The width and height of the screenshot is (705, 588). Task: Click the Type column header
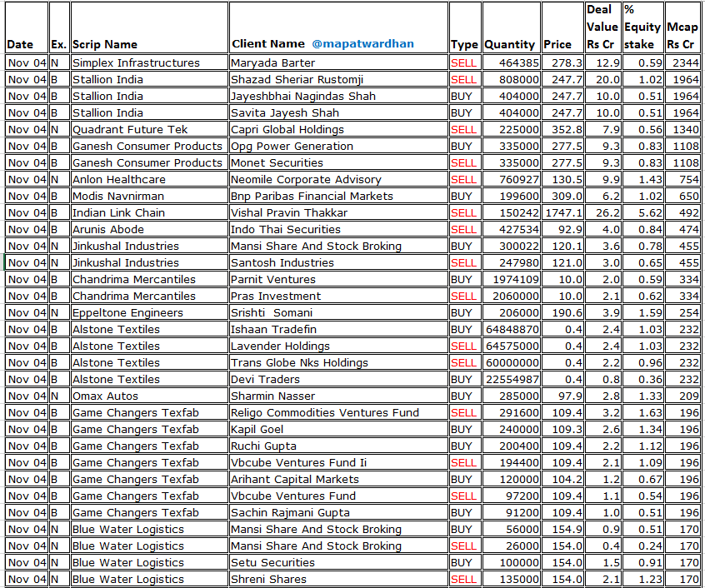pos(465,27)
